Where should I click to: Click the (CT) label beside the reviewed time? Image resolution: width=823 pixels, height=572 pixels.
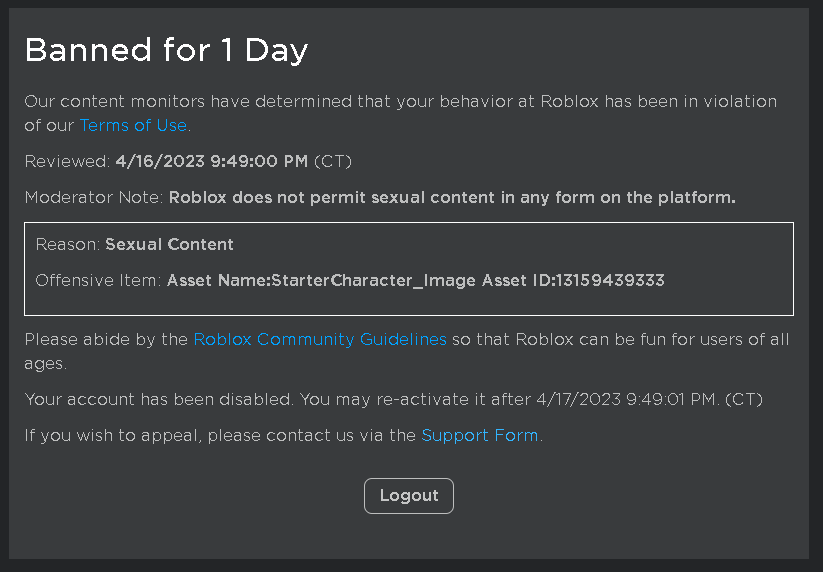click(333, 161)
